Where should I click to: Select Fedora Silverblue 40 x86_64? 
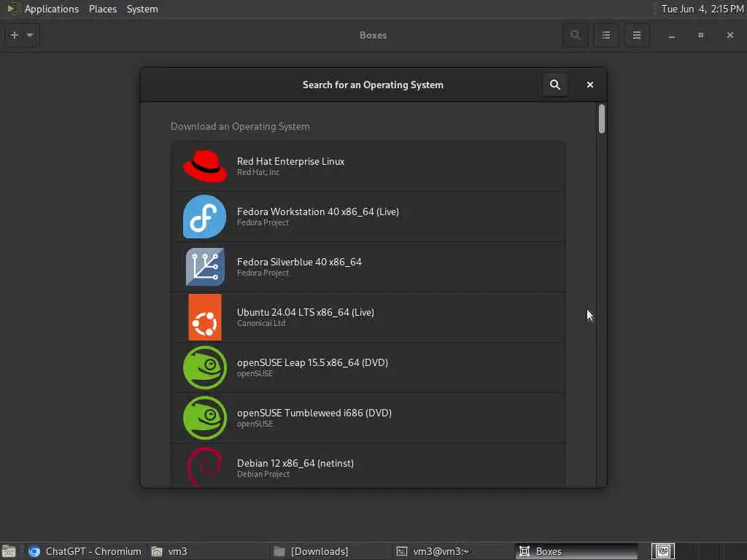pos(368,267)
